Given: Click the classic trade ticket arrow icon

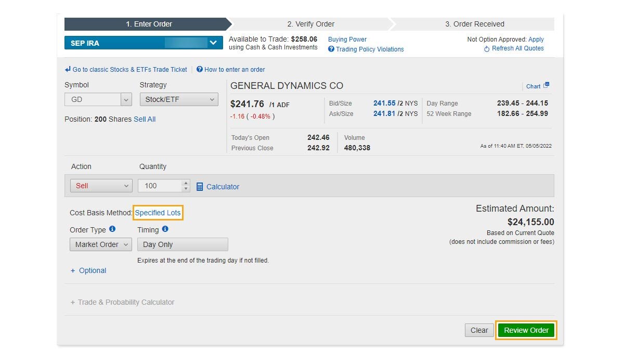Looking at the screenshot, I should pyautogui.click(x=68, y=69).
